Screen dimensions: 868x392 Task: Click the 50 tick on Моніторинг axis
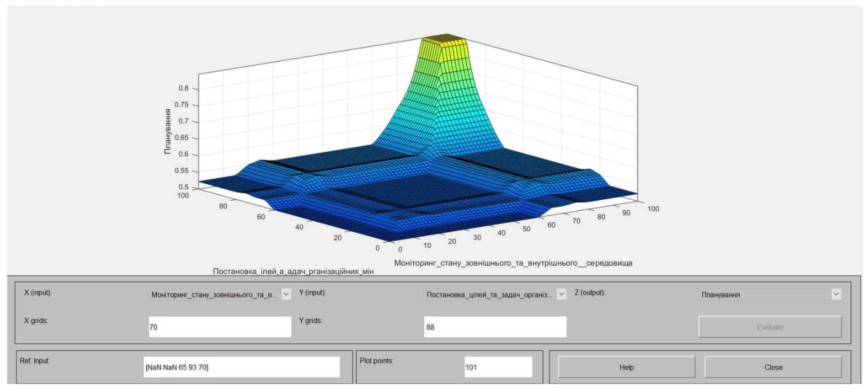coord(526,229)
